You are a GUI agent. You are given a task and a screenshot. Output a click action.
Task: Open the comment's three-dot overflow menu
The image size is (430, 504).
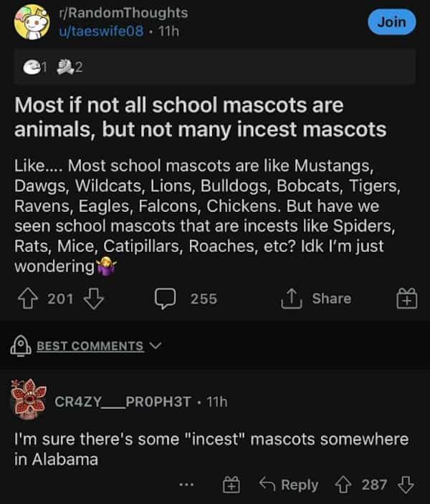[186, 485]
